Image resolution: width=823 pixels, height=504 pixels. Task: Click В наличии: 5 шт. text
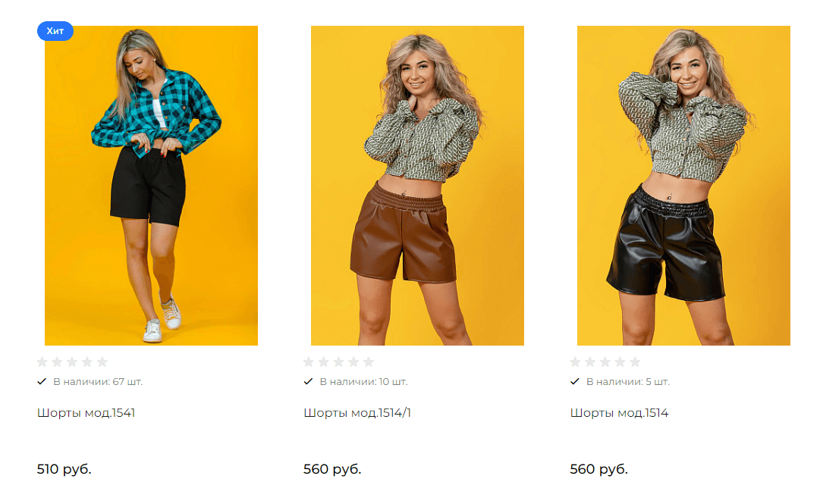tap(628, 382)
